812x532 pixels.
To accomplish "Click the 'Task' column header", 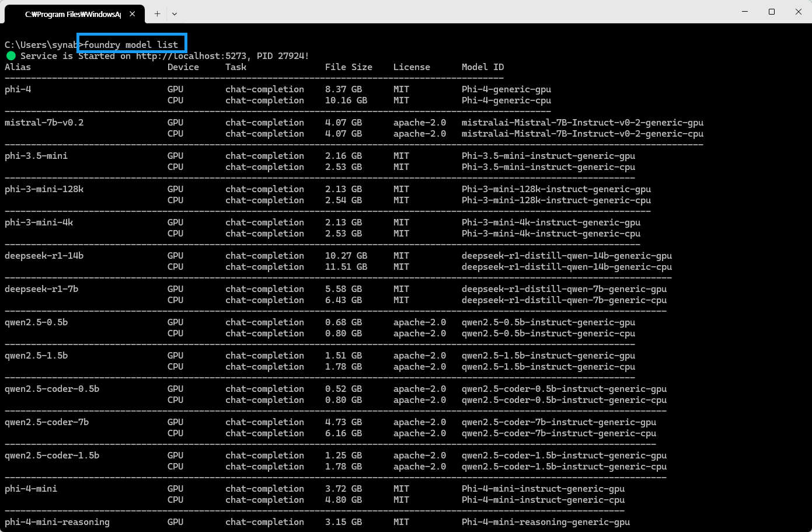I will (x=236, y=67).
